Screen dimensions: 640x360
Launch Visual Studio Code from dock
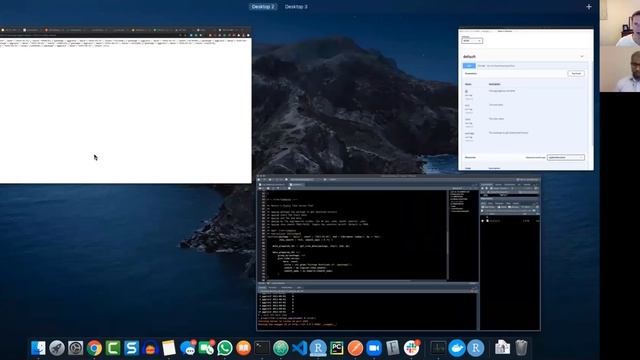(300, 348)
